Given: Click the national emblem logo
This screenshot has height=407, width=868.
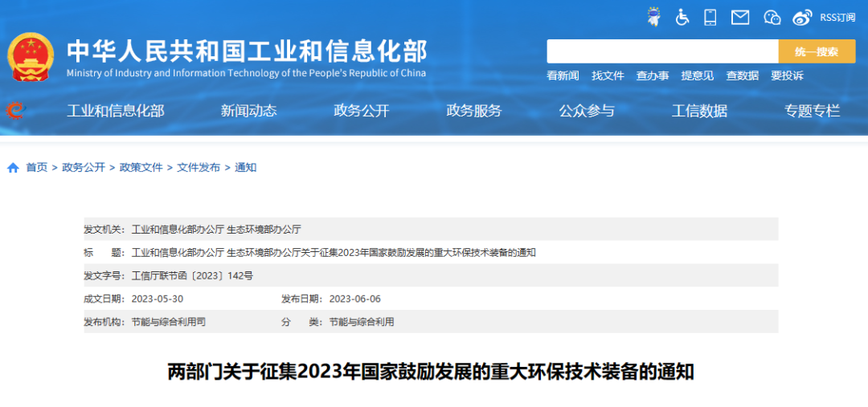Looking at the screenshot, I should click(31, 57).
